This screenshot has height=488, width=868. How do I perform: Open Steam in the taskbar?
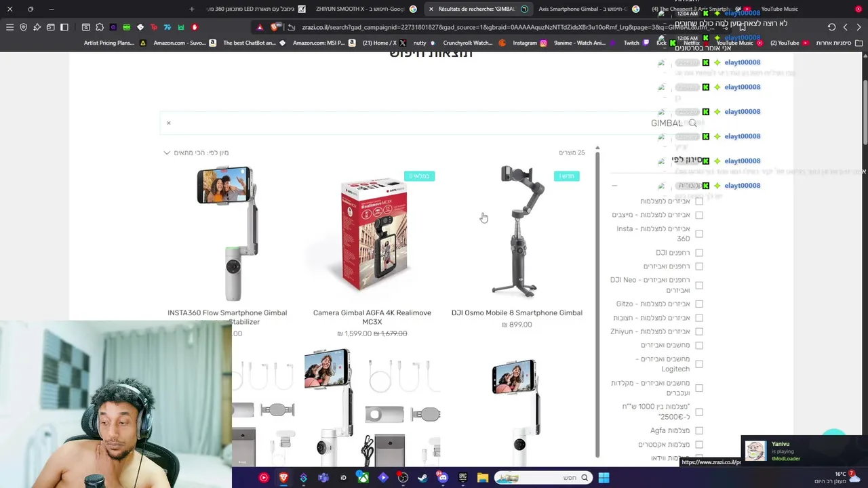[422, 478]
